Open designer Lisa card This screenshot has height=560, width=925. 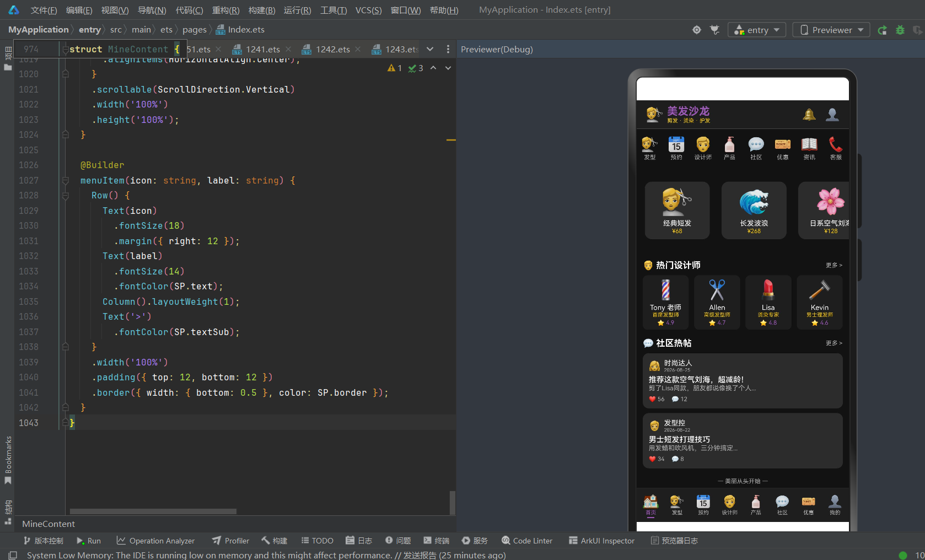[x=768, y=303]
